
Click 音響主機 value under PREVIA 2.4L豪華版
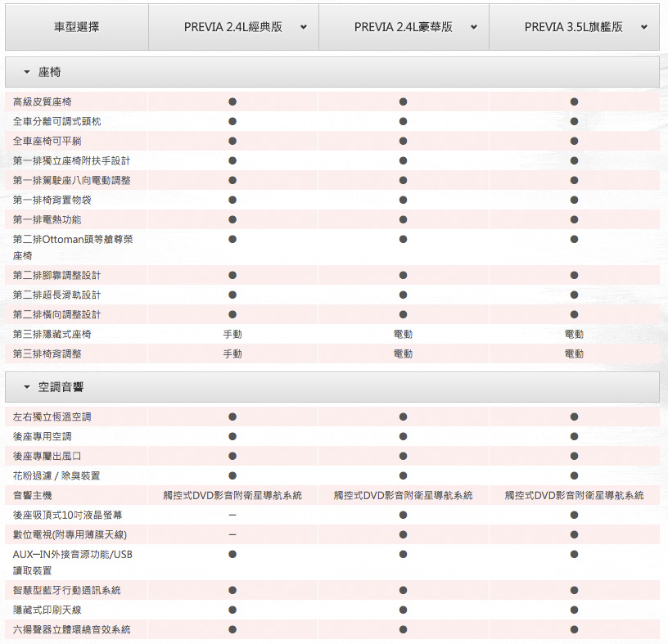pos(403,495)
